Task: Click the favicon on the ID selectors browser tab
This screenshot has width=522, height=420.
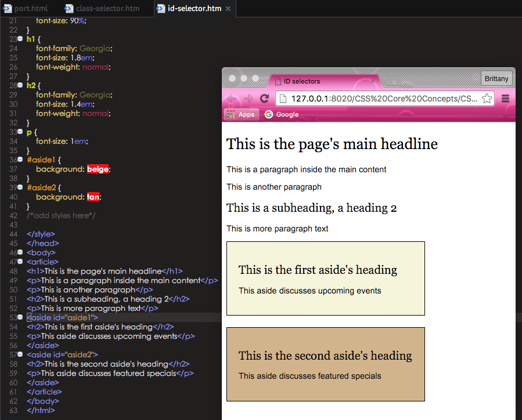Action: pyautogui.click(x=276, y=81)
